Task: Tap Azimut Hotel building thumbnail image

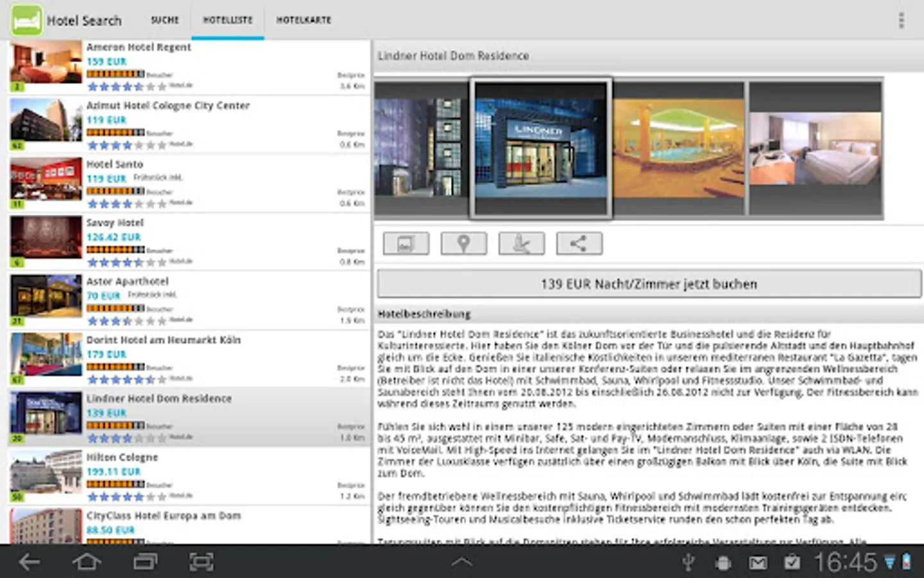Action: tap(46, 120)
